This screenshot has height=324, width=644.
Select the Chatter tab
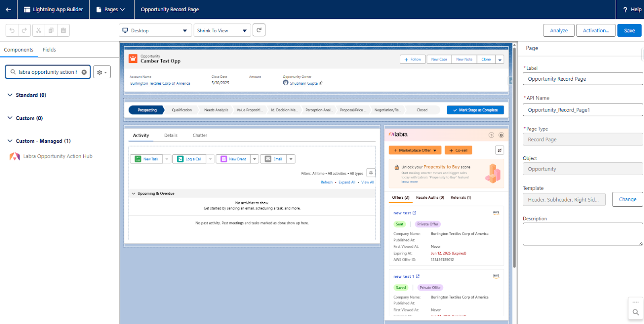(x=200, y=135)
